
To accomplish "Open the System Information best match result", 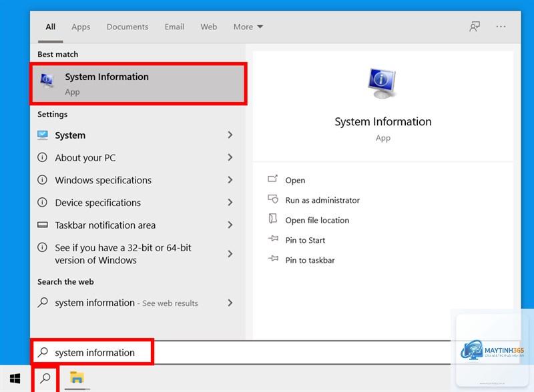I will pos(138,84).
